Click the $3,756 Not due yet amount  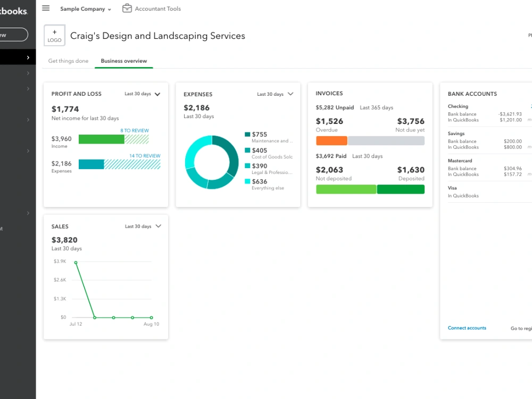coord(411,121)
